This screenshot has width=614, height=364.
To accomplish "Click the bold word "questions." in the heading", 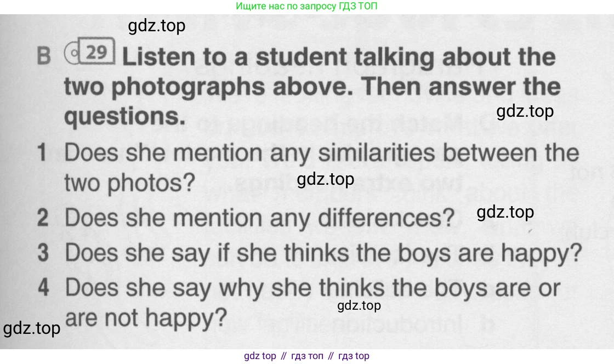I will click(x=122, y=116).
